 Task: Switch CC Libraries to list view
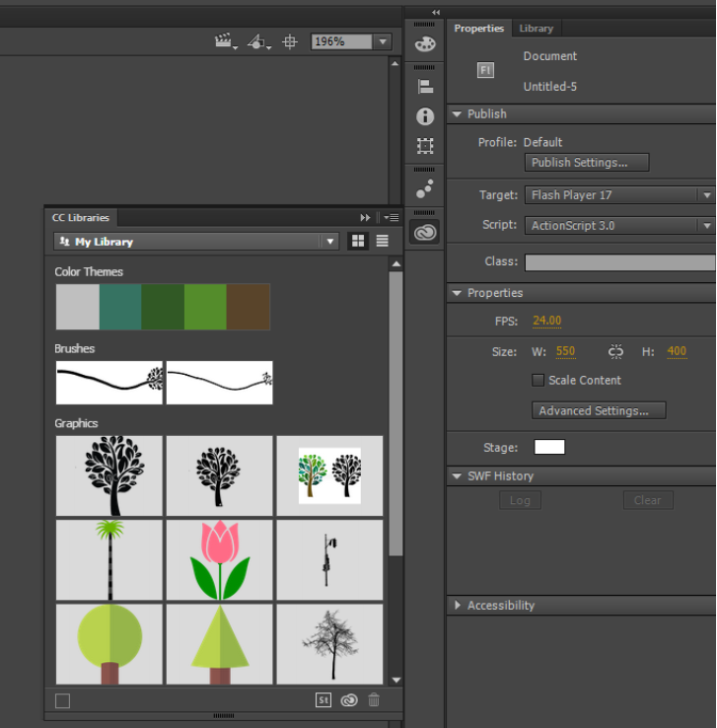[x=383, y=241]
